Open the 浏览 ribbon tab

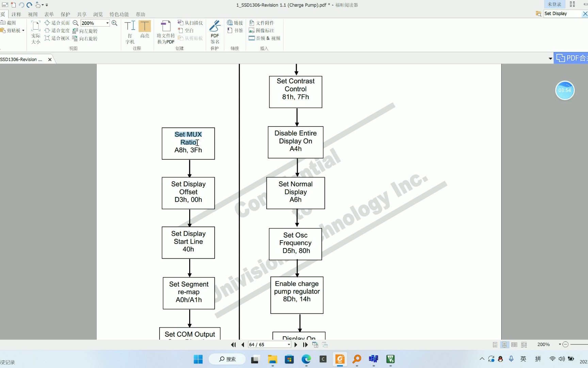coord(98,14)
